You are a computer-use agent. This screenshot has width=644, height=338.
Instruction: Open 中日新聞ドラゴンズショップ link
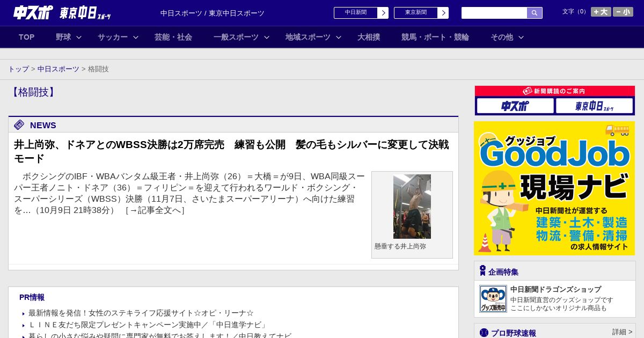click(556, 289)
